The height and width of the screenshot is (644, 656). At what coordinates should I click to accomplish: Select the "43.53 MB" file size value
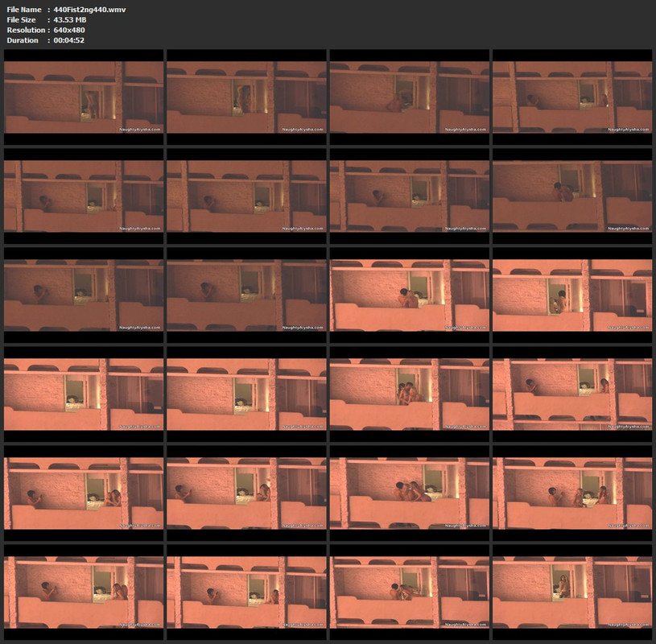coord(70,19)
